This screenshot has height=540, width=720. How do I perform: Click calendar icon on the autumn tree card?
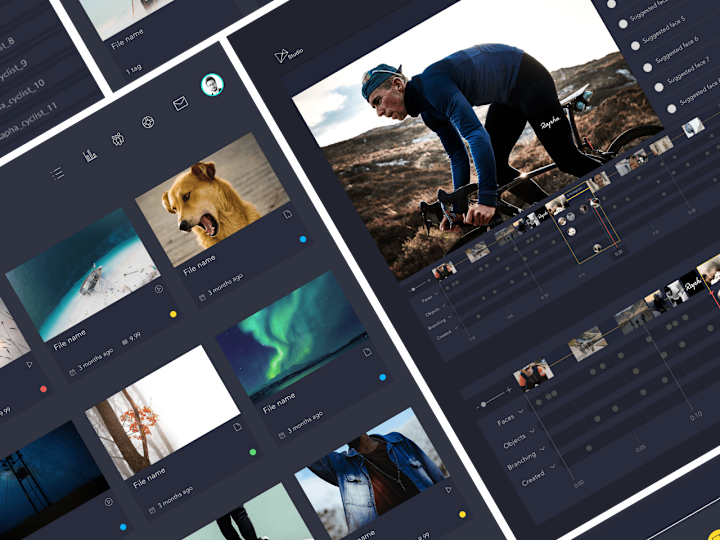pos(152,510)
